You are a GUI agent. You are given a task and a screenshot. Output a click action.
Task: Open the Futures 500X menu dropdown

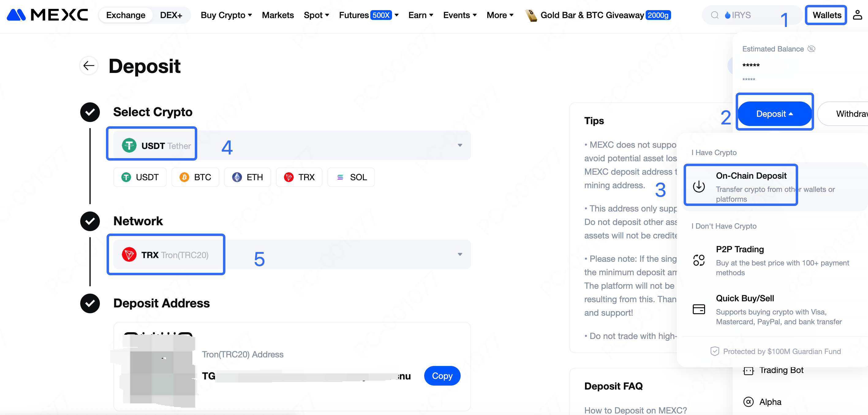pos(369,15)
